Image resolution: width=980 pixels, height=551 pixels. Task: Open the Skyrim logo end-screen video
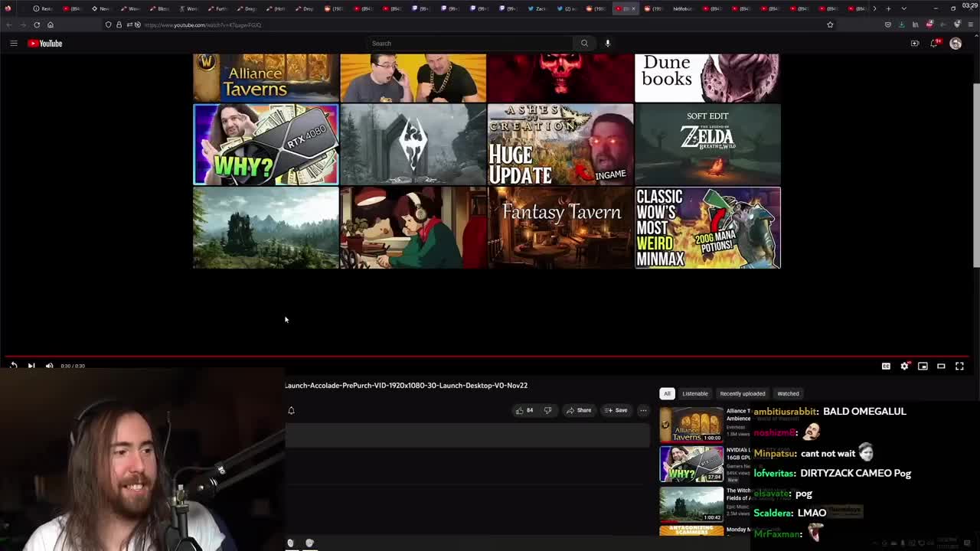tap(413, 145)
